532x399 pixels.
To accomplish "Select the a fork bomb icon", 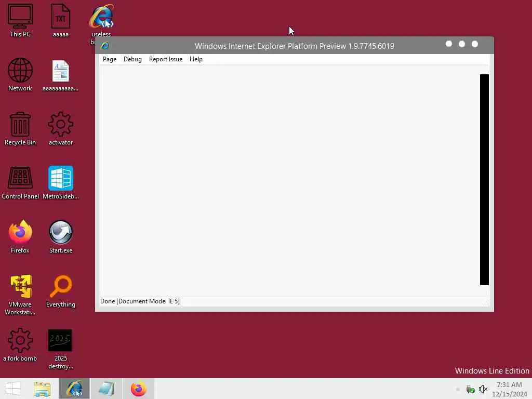I will click(x=20, y=345).
